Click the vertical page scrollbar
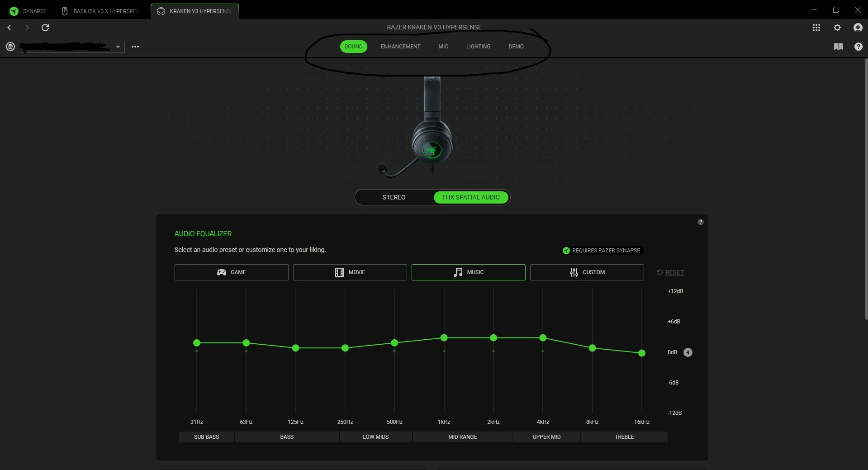The image size is (868, 470). coord(866,190)
